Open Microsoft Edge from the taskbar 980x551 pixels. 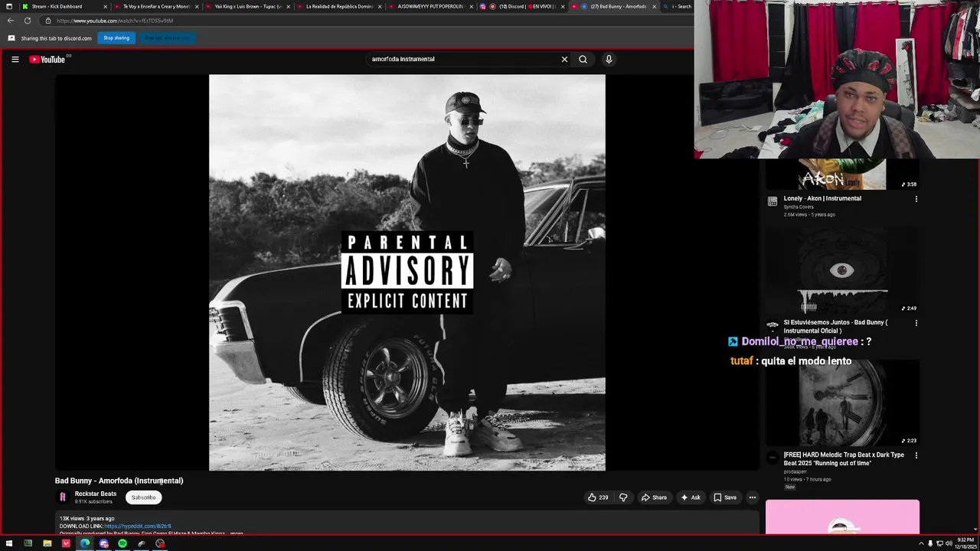[85, 543]
